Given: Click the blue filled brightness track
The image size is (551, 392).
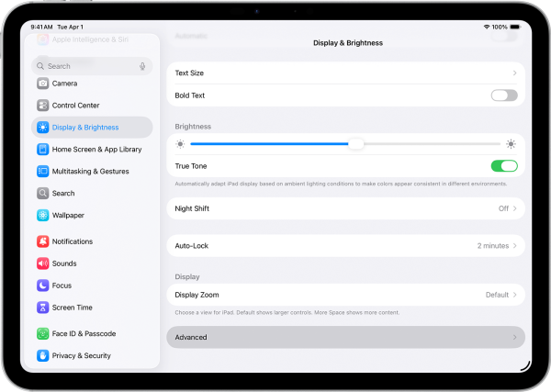Looking at the screenshot, I should 269,144.
